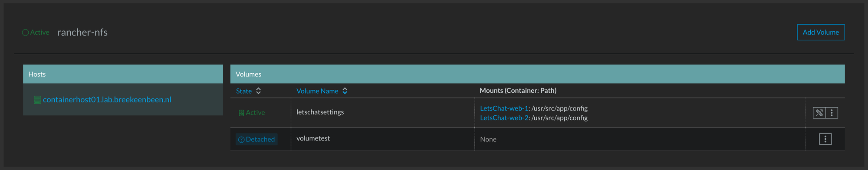Open the three-dot menu for letschatsettings

point(832,113)
